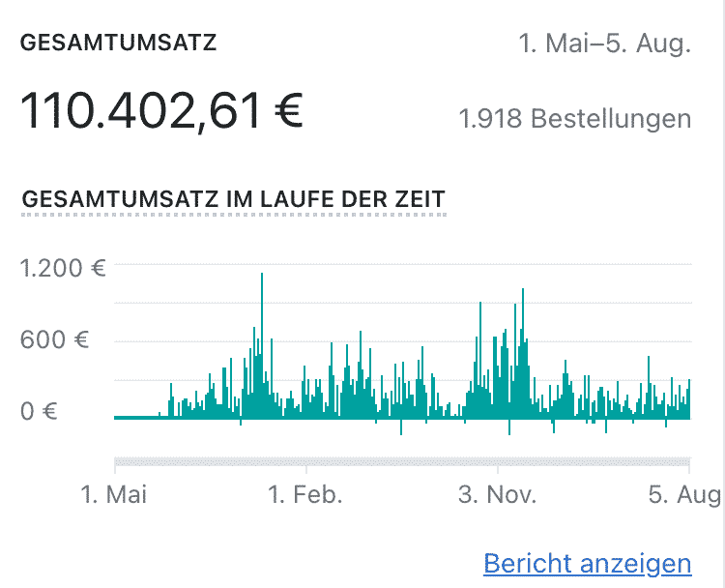
Task: Click the 5. Aug timeline tick
Action: tap(685, 494)
